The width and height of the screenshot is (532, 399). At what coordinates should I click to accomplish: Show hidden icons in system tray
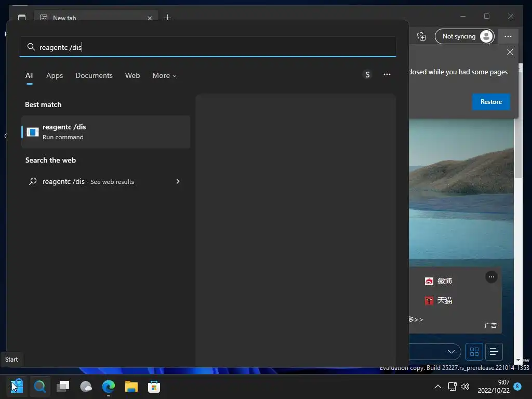point(437,387)
